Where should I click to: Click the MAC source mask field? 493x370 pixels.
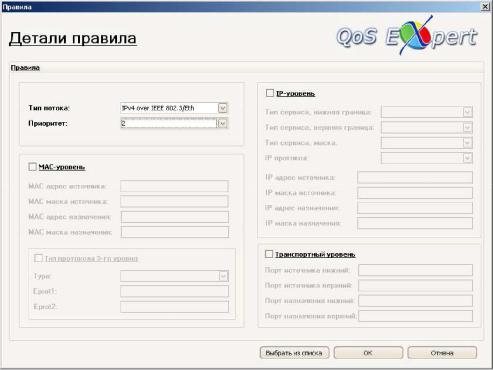(x=174, y=202)
